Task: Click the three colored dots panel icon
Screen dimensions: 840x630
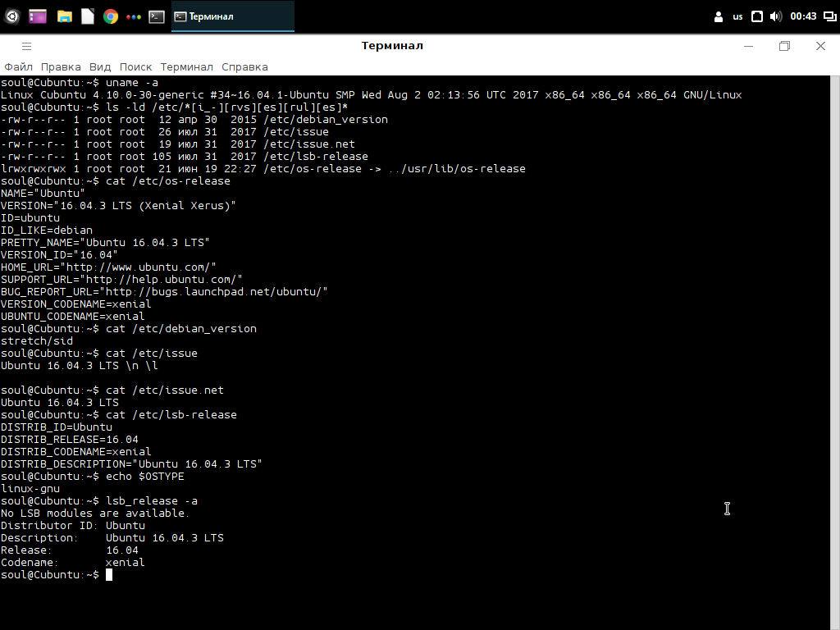Action: pos(134,16)
